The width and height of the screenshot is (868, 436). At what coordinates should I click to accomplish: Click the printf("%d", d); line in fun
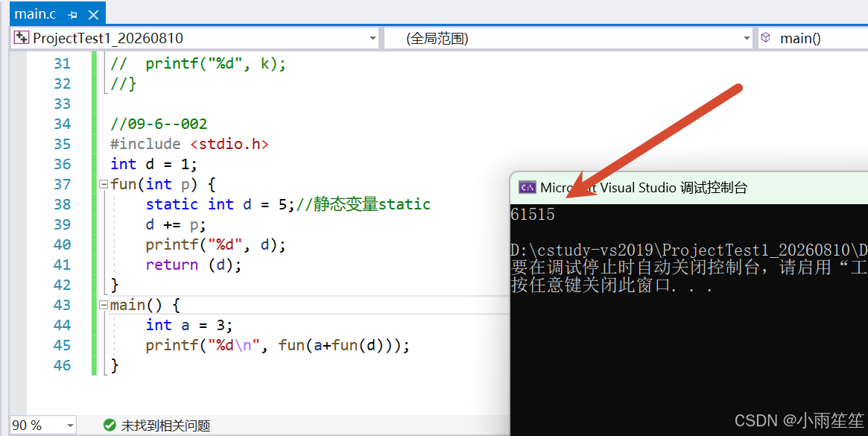tap(216, 244)
